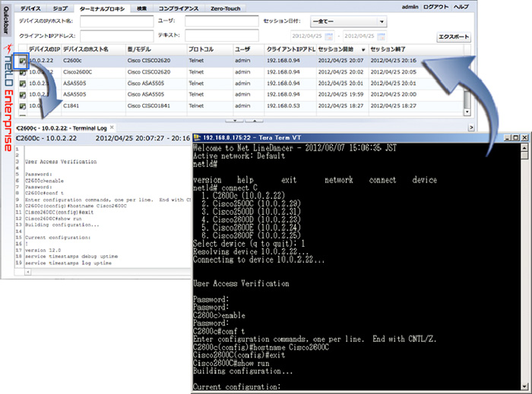Collapse panel with down splitter arrow
532x394 pixels.
(234, 120)
